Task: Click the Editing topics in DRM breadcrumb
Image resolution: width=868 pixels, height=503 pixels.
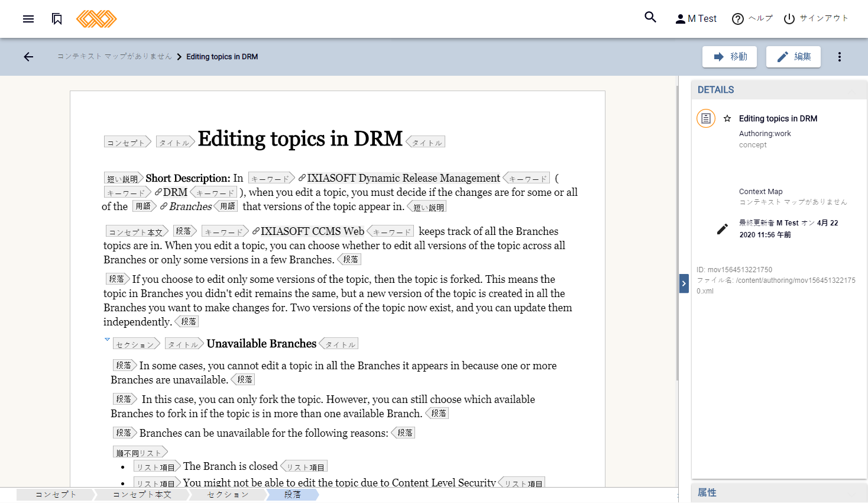Action: [x=222, y=57]
